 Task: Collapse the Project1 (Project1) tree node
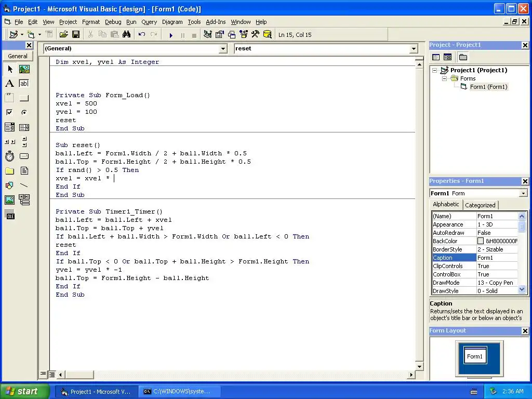pyautogui.click(x=435, y=70)
